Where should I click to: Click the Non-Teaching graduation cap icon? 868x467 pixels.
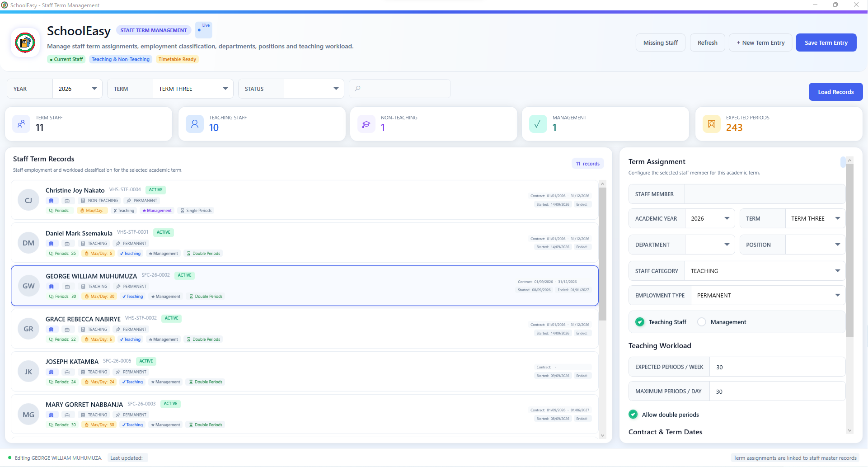366,123
